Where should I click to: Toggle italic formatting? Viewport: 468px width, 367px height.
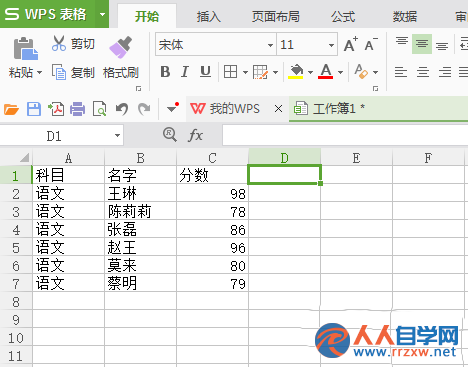coord(185,72)
